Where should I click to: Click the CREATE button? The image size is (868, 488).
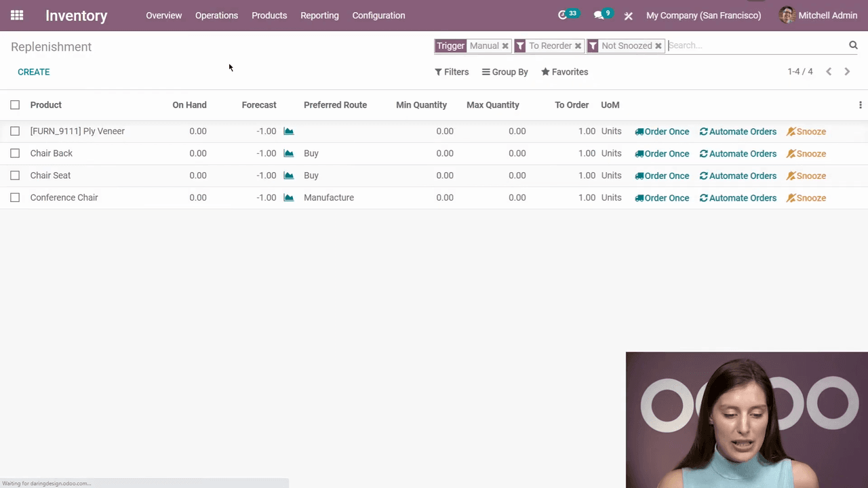point(33,72)
